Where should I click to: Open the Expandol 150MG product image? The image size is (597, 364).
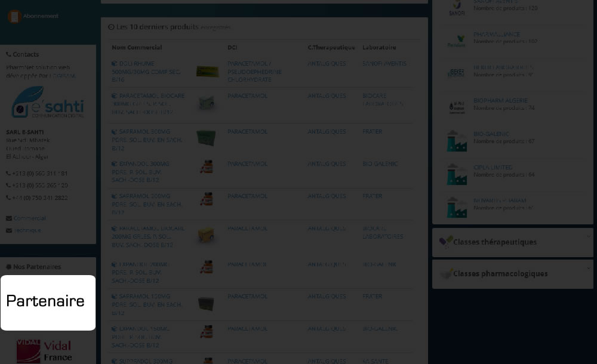(207, 332)
